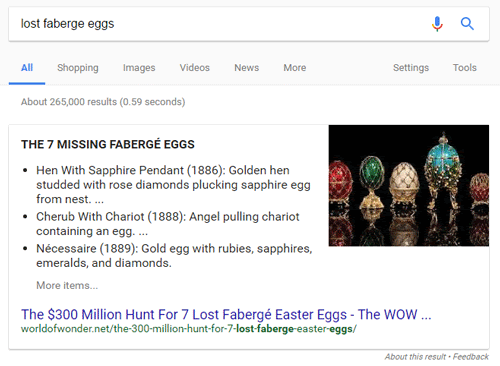Screen dimensions: 500x366
Task: Open the Images tab
Action: click(139, 68)
